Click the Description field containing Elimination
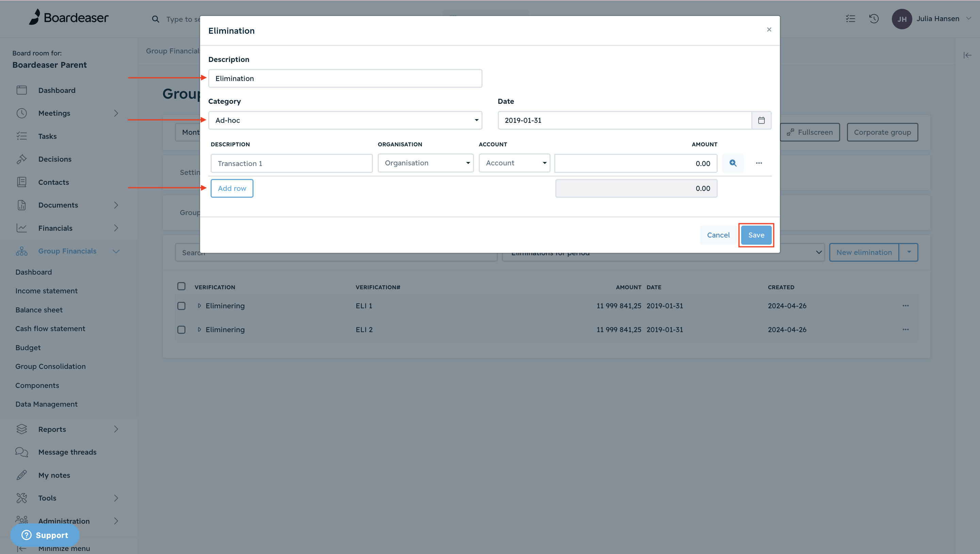Screen dimensions: 980x554 coord(345,78)
